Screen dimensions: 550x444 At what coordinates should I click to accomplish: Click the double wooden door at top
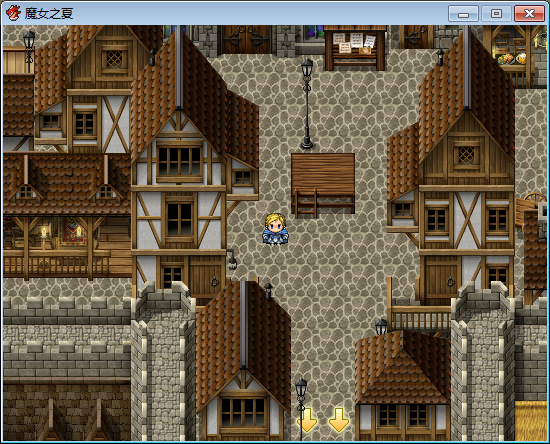pos(246,39)
